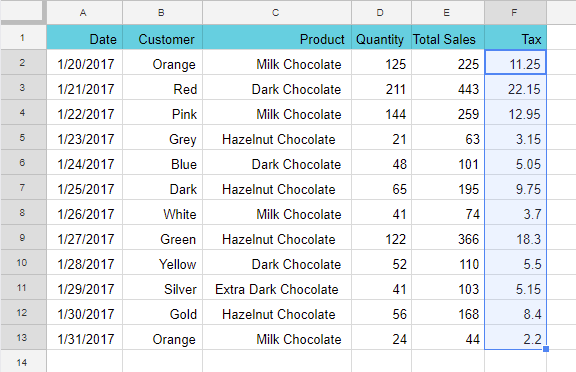Click the date 1/25/2017 cell

(84, 188)
